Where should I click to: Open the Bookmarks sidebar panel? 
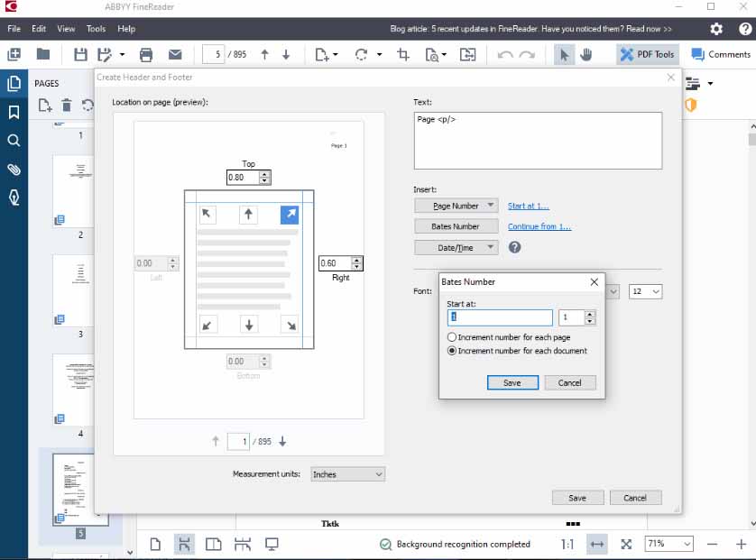coord(14,112)
